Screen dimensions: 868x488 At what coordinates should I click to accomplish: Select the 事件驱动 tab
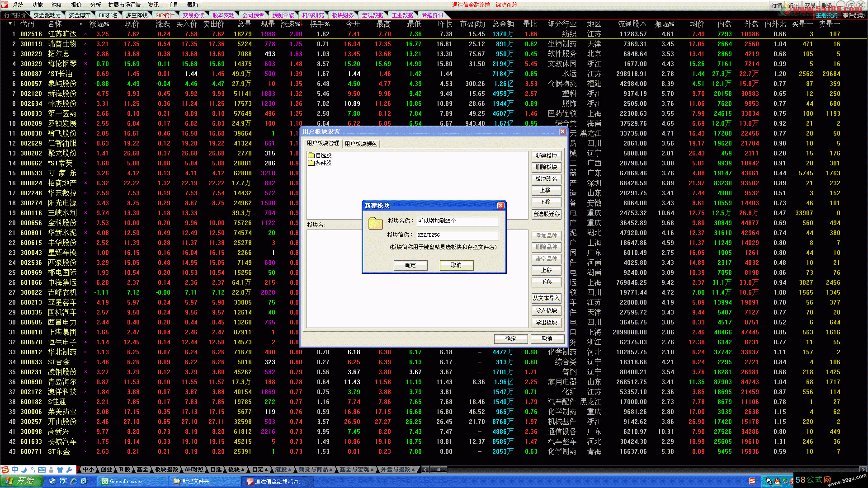pyautogui.click(x=854, y=15)
